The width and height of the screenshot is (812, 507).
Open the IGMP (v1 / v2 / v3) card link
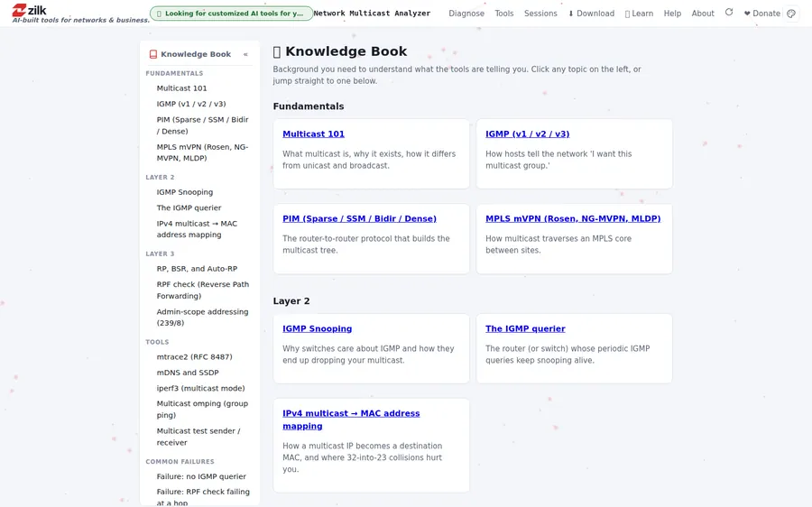pyautogui.click(x=527, y=134)
